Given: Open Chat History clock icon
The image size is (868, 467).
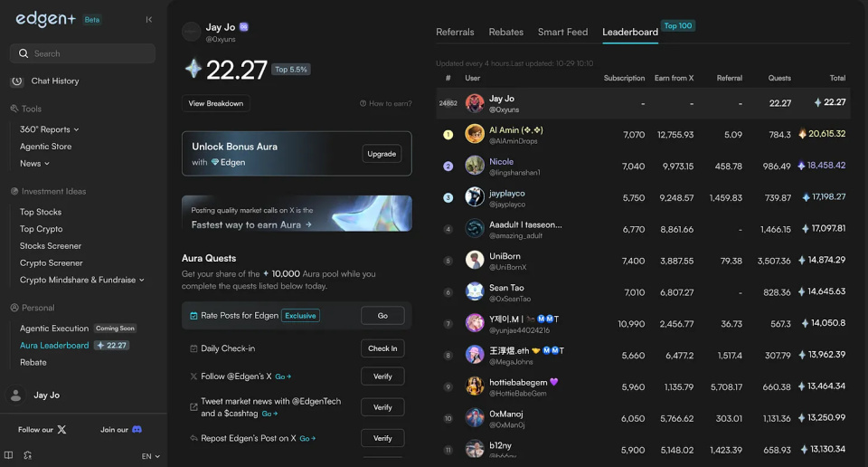Looking at the screenshot, I should [17, 81].
